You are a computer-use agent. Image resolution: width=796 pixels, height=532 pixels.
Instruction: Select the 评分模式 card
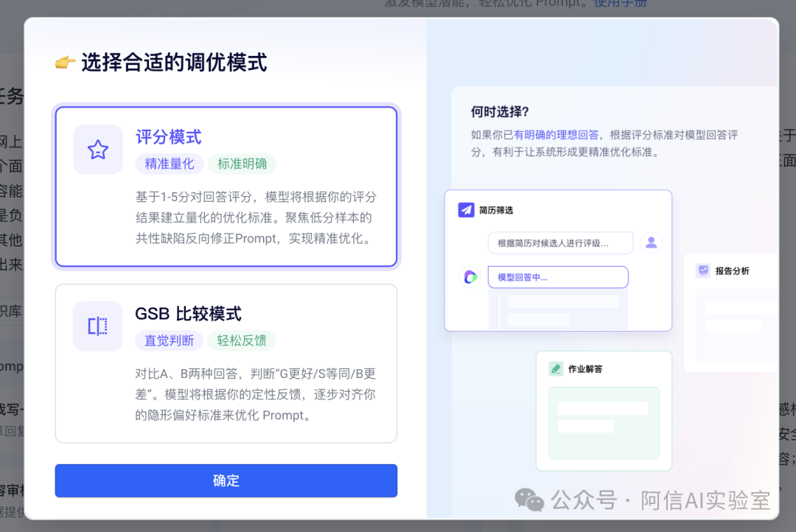pos(226,186)
